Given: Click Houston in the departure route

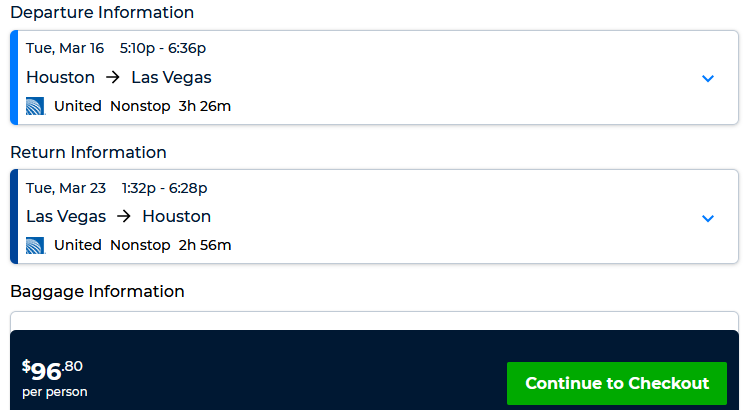Looking at the screenshot, I should (60, 78).
